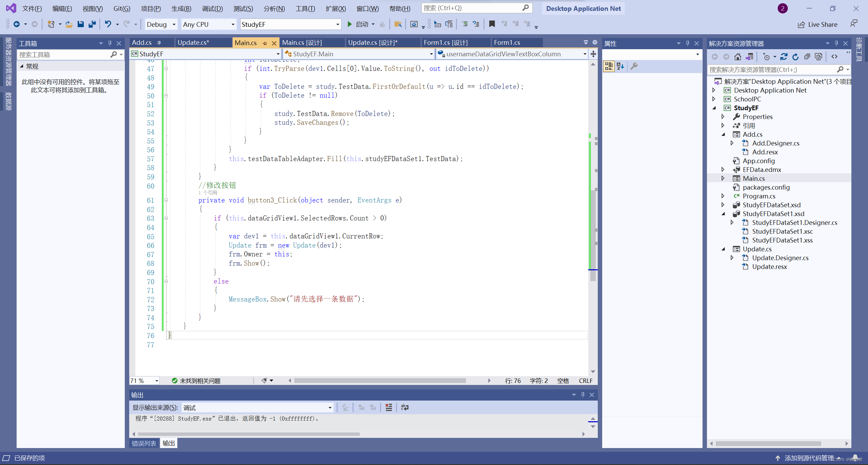Toggle pin on Main.cs tab

pos(264,43)
